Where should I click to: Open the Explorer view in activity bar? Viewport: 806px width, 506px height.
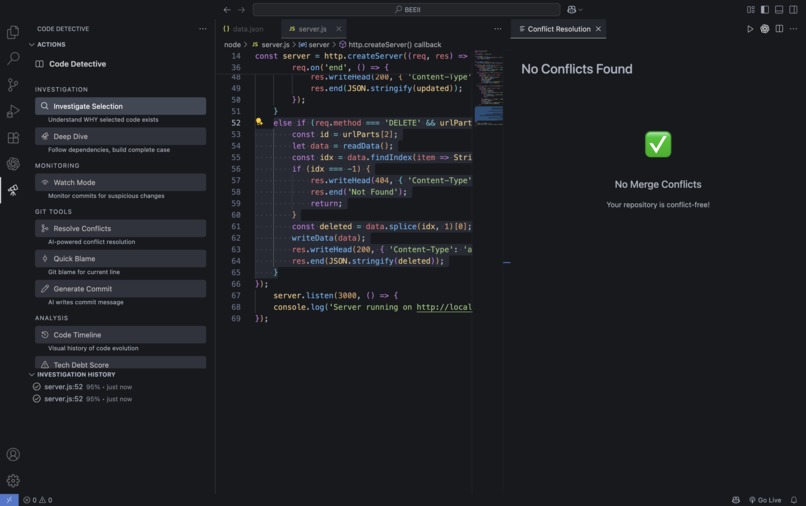[x=13, y=32]
